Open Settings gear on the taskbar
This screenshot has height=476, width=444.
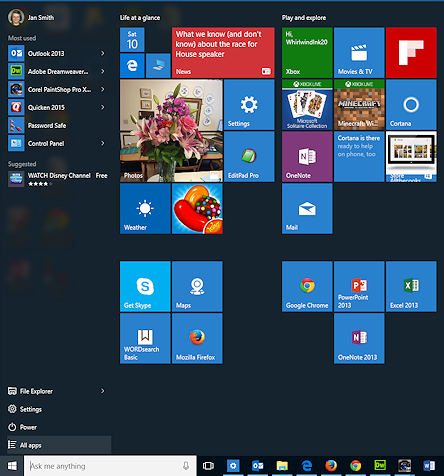(x=233, y=466)
